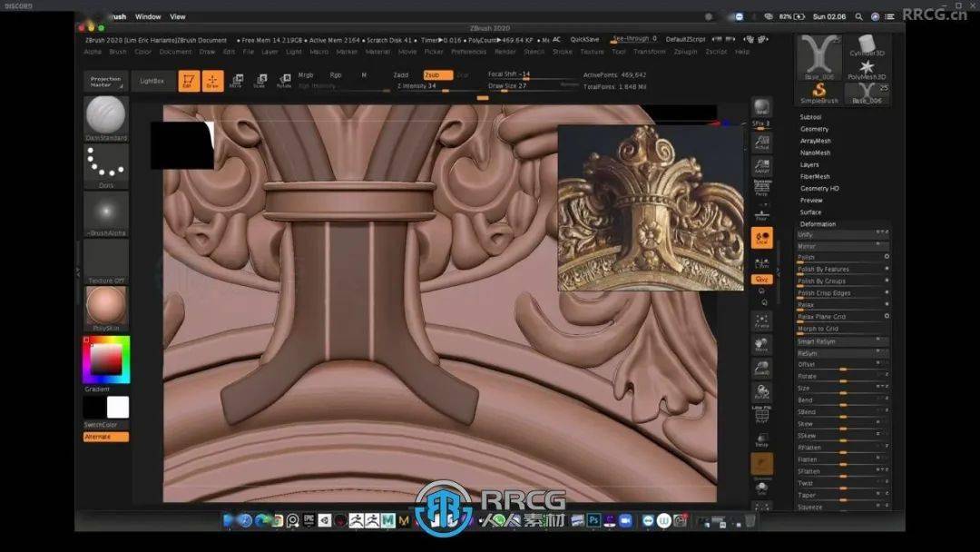The height and width of the screenshot is (552, 980).
Task: Click the color picker square
Action: (x=106, y=360)
